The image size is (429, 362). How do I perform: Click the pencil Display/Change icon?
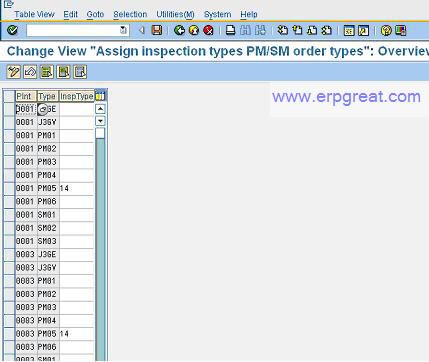pos(14,72)
